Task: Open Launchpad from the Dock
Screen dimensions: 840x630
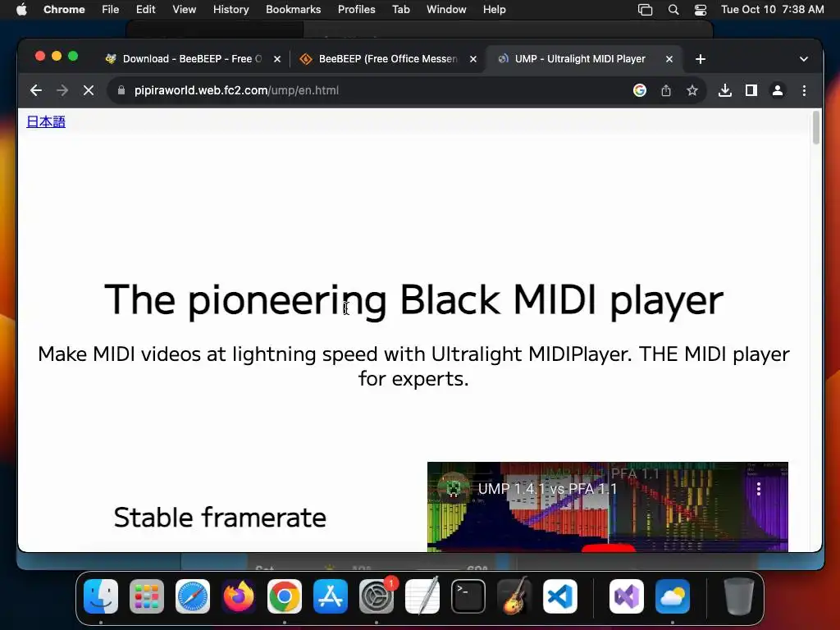Action: [x=147, y=596]
